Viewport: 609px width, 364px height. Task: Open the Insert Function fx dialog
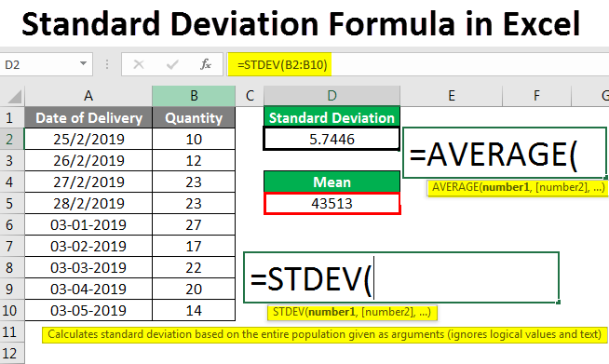(x=206, y=64)
